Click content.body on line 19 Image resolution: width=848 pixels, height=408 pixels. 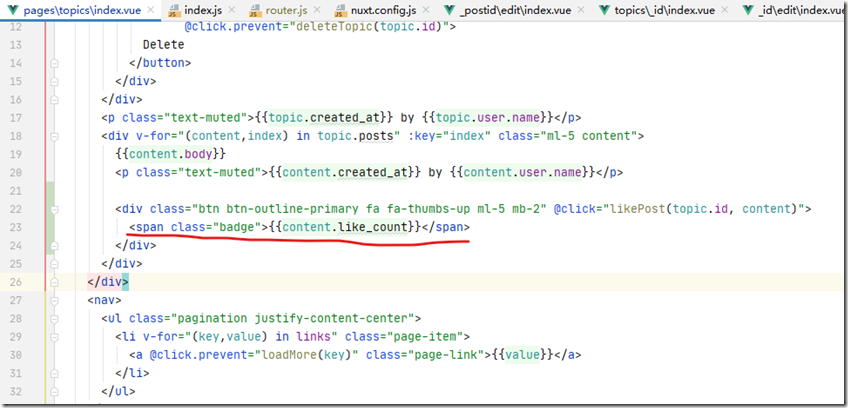tap(170, 154)
